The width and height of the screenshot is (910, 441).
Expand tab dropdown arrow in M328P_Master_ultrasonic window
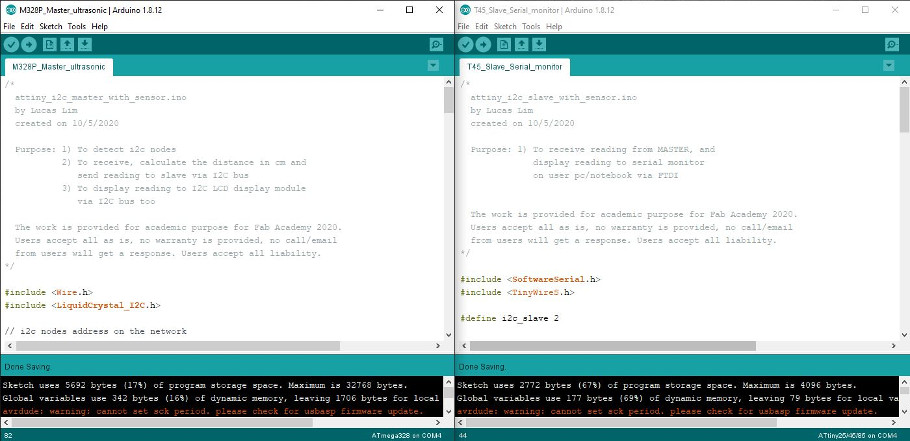[x=433, y=66]
